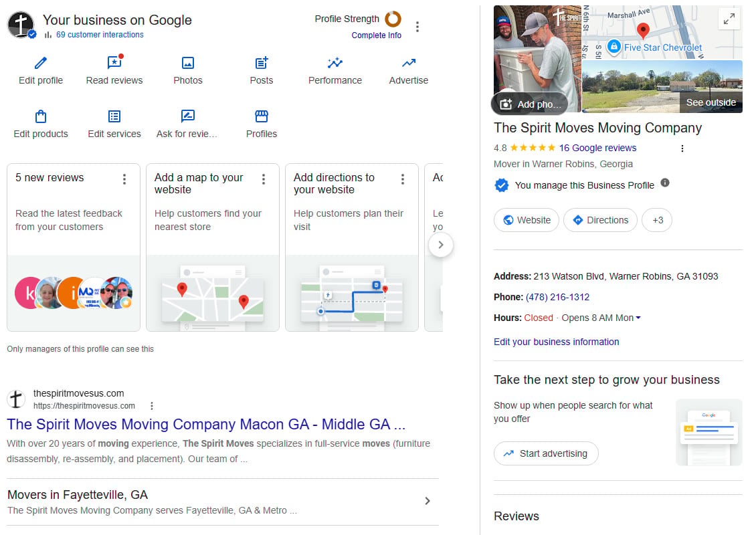Click Add photo button on business image

pos(529,104)
